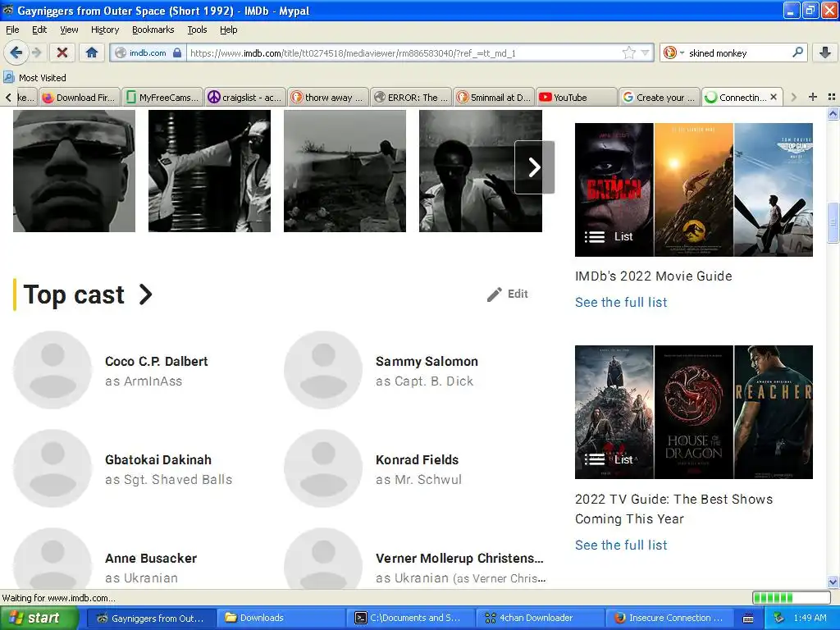
Task: Click Coco C.P. Dalbert's avatar placeholder
Action: (x=52, y=370)
